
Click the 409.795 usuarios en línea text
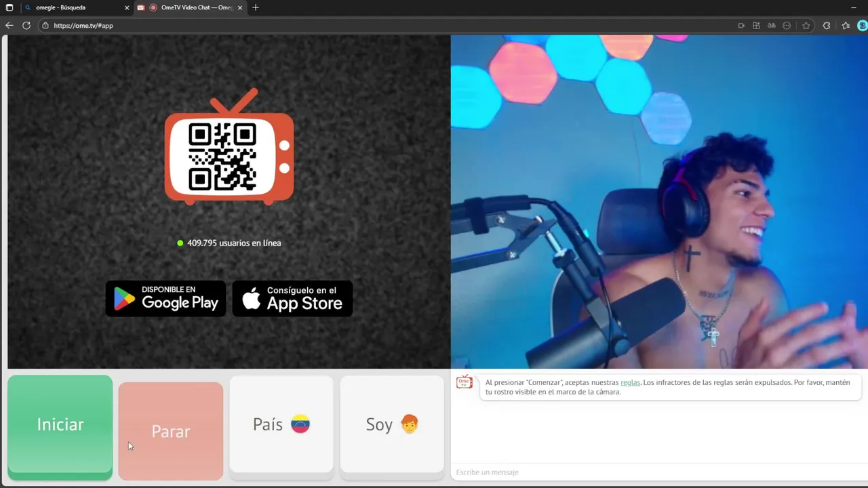(234, 243)
